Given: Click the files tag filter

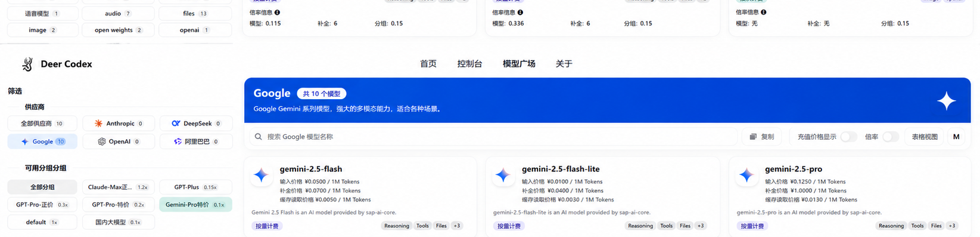Looking at the screenshot, I should coord(196,13).
